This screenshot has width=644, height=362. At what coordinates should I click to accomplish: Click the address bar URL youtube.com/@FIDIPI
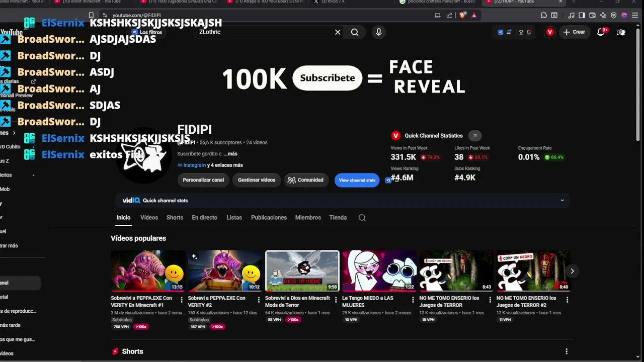pyautogui.click(x=136, y=16)
